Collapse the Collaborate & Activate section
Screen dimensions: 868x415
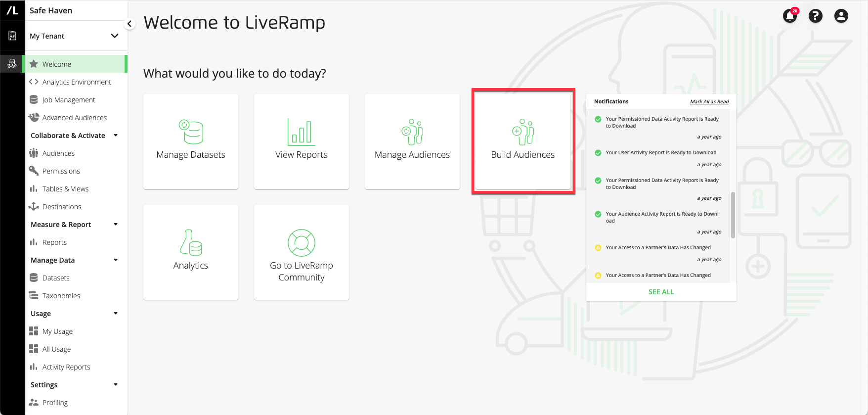pyautogui.click(x=116, y=135)
